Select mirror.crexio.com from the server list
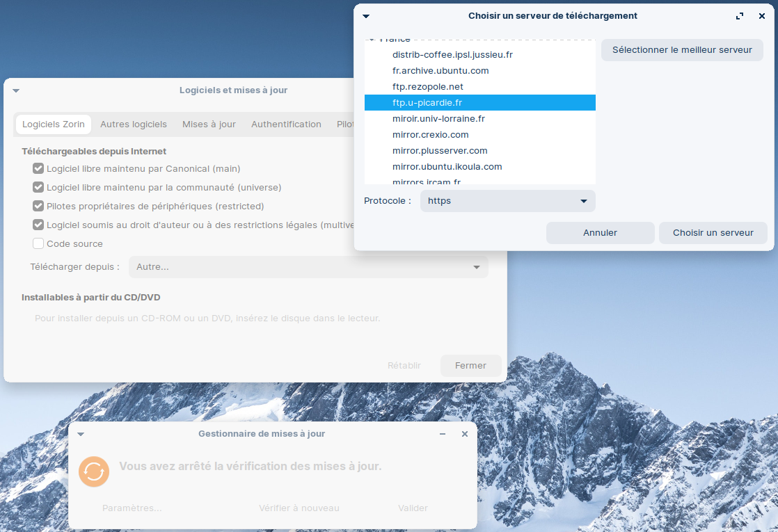 (x=430, y=135)
